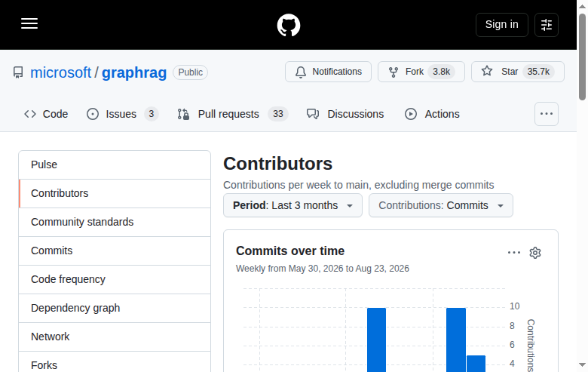Open the chart settings gear icon
The height and width of the screenshot is (372, 588).
535,253
